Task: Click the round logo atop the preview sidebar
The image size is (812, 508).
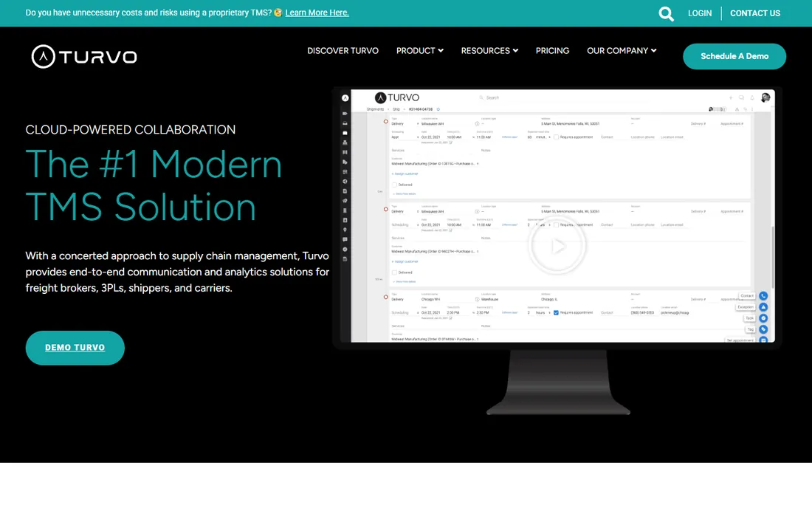Action: tap(345, 98)
